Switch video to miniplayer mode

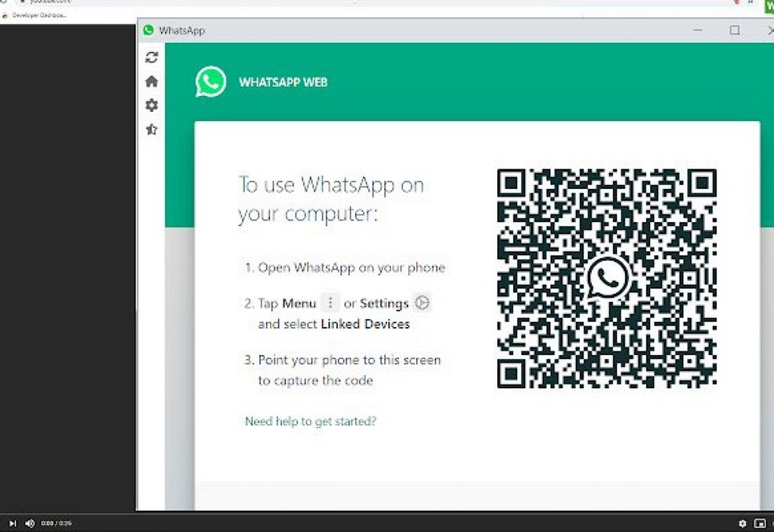[x=760, y=523]
